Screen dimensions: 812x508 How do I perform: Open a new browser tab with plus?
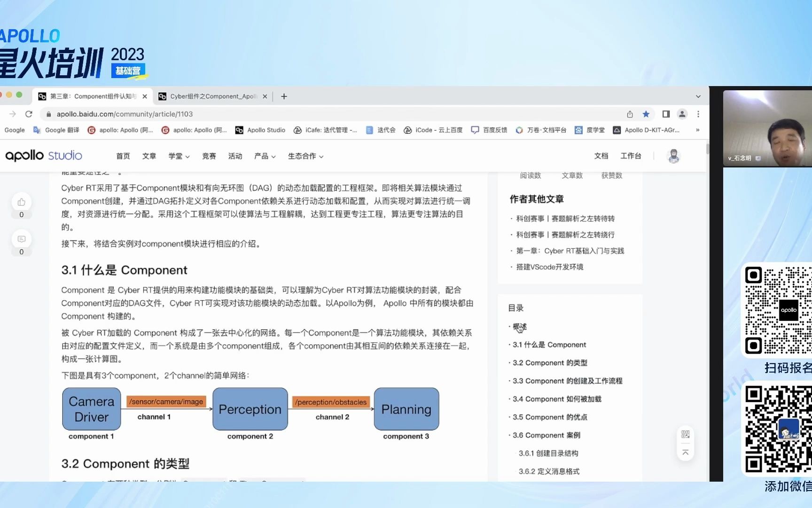pos(284,96)
